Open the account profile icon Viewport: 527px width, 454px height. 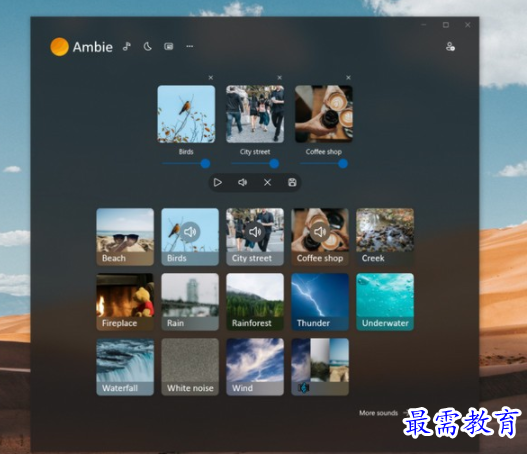[x=450, y=47]
